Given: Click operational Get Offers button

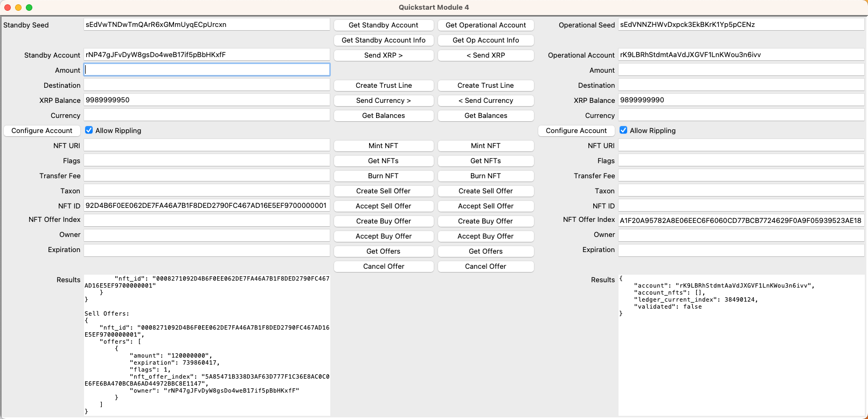Looking at the screenshot, I should coord(485,252).
